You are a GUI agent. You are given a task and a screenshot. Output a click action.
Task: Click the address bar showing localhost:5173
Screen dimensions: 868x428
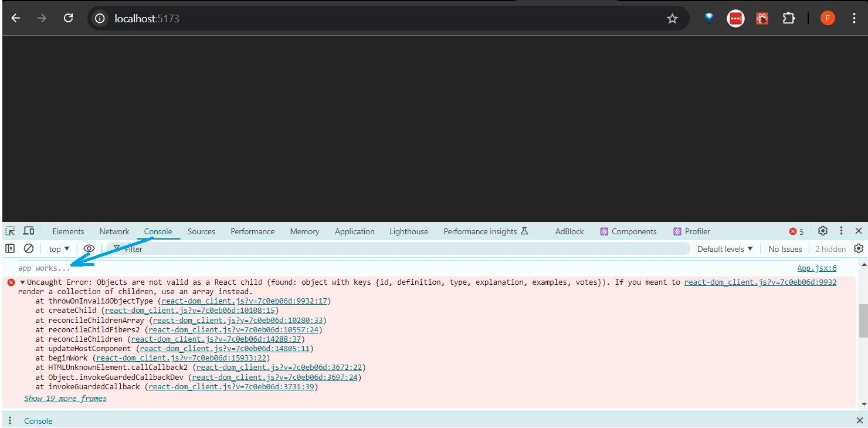pos(387,19)
